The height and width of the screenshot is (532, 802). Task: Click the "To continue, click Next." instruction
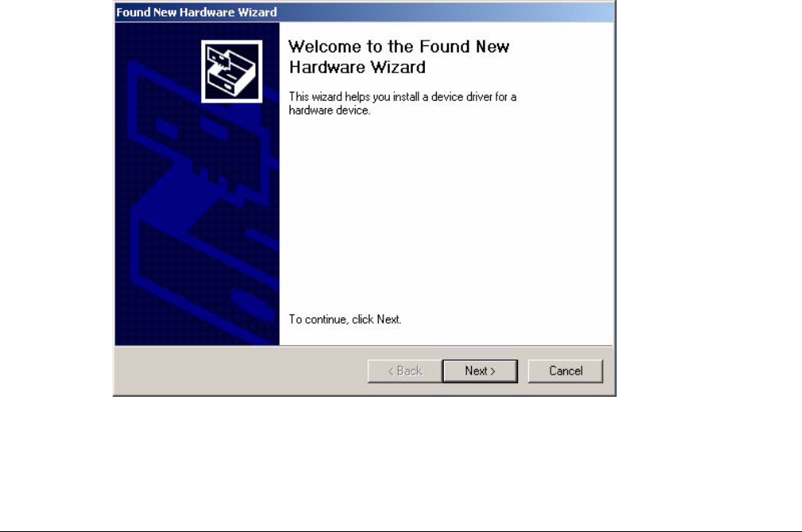point(345,320)
